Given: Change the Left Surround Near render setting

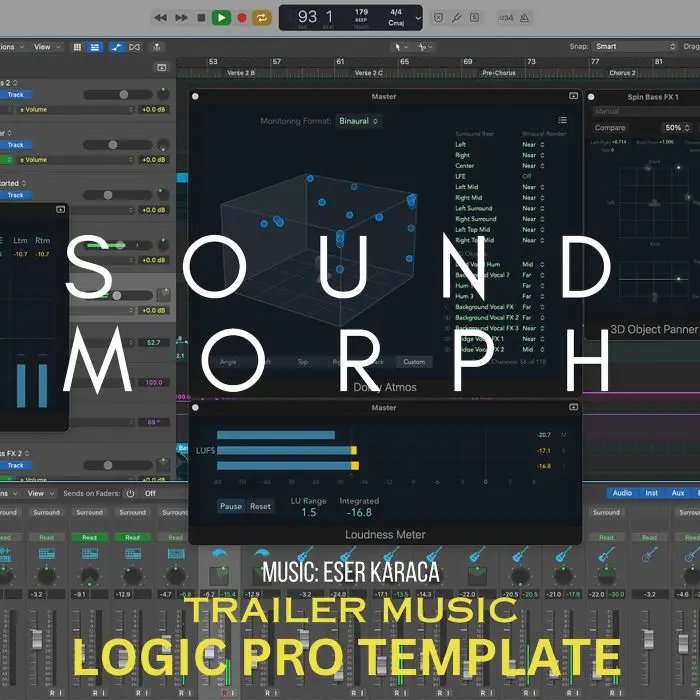Looking at the screenshot, I should tap(533, 208).
